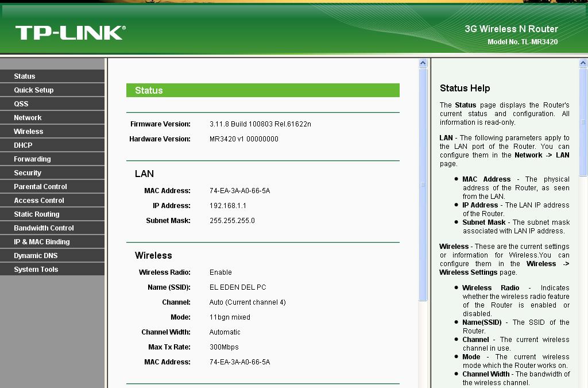Select Static Routing menu item
588x388 pixels.
[x=52, y=214]
